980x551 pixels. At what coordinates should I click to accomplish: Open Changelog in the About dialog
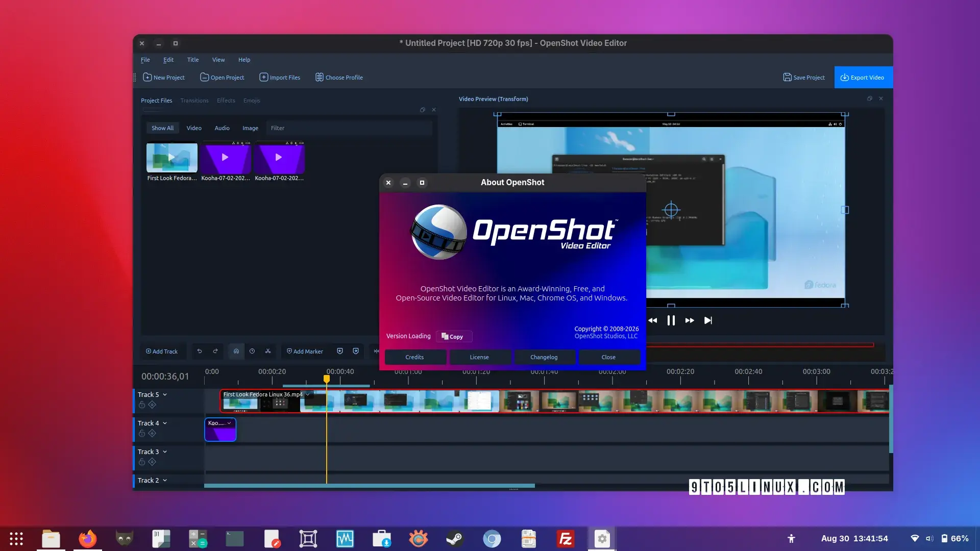[544, 357]
